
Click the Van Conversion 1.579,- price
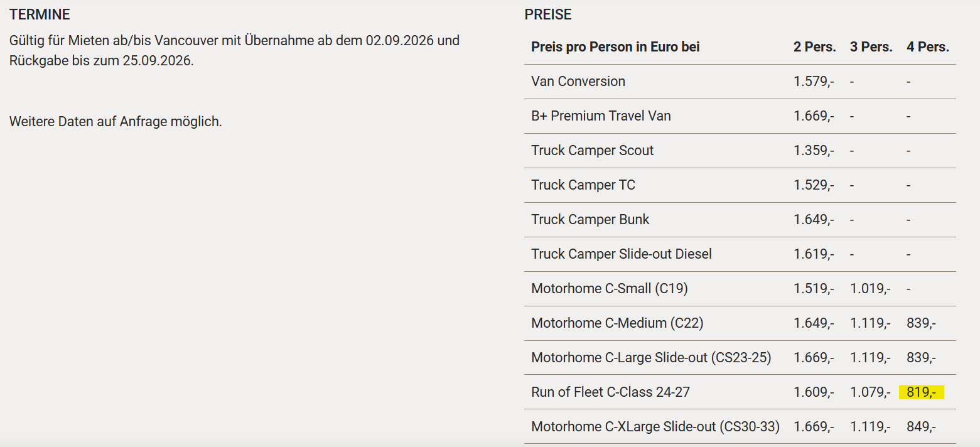[814, 82]
